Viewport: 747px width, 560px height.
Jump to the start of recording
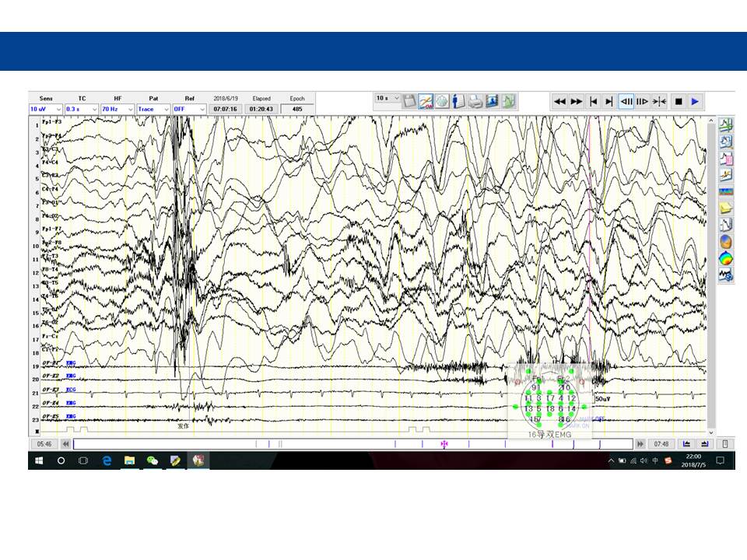pyautogui.click(x=593, y=101)
